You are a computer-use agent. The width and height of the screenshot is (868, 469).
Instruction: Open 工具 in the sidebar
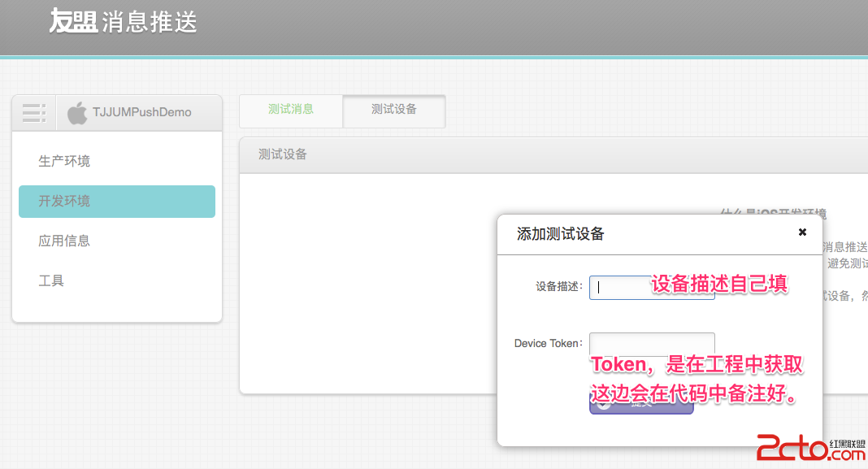click(x=51, y=280)
